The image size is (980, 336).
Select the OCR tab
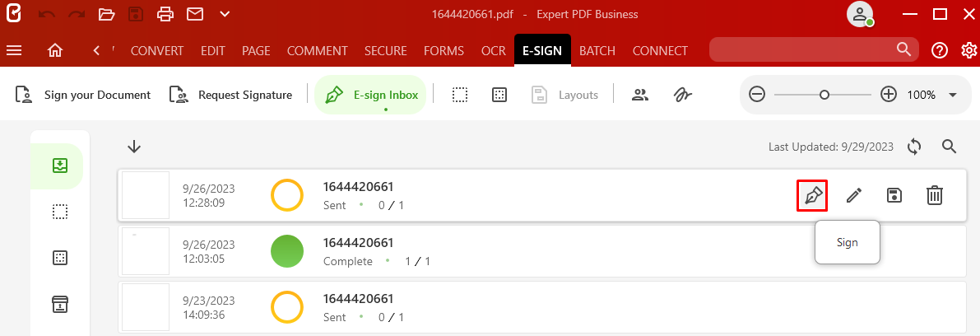coord(494,51)
